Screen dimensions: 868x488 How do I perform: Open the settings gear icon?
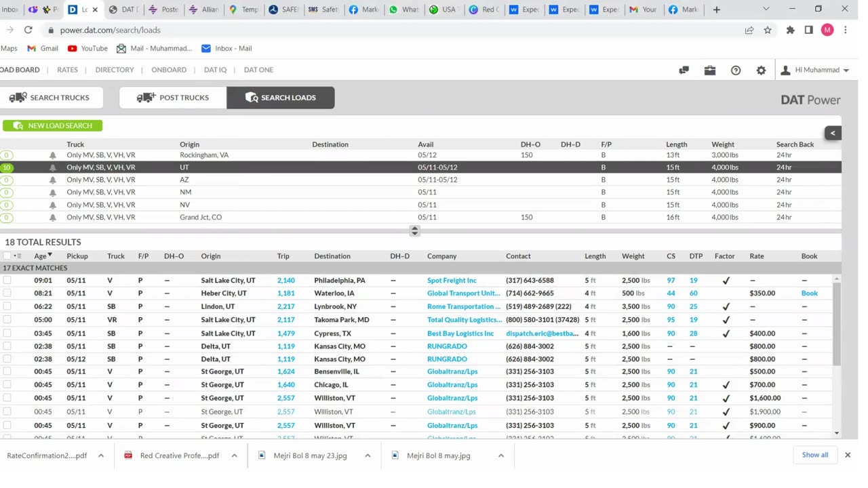pyautogui.click(x=761, y=70)
